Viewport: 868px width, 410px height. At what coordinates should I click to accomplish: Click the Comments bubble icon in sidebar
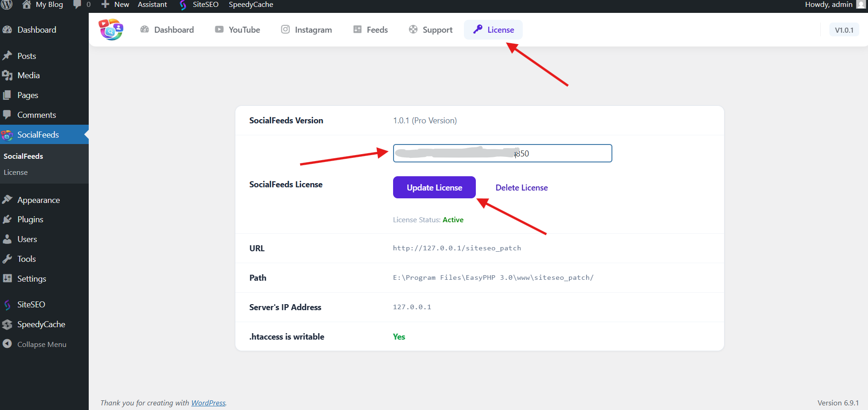tap(7, 115)
